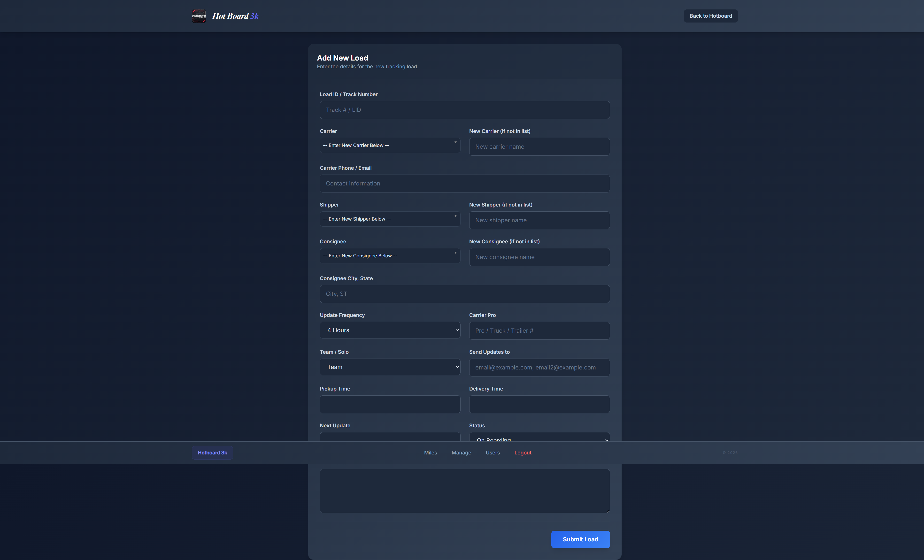This screenshot has height=560, width=924.
Task: Click the Back to Hotboard button
Action: pyautogui.click(x=710, y=16)
